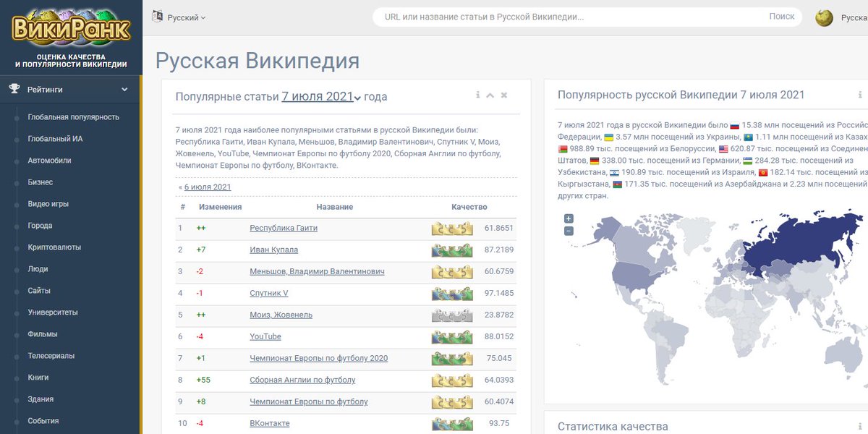
Task: Open Чемпионат Европы по футболу 2020 link
Action: 319,358
